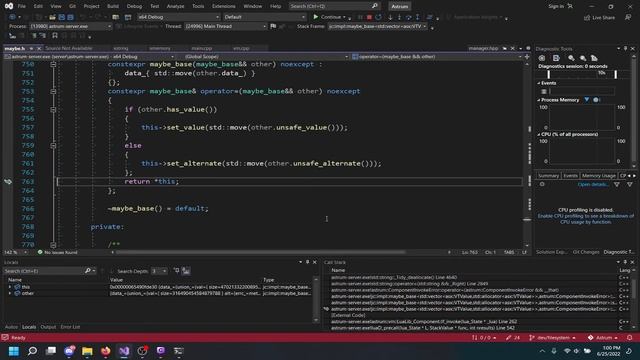This screenshot has height=360, width=640.
Task: Click the feedback icon at top right
Action: click(628, 17)
